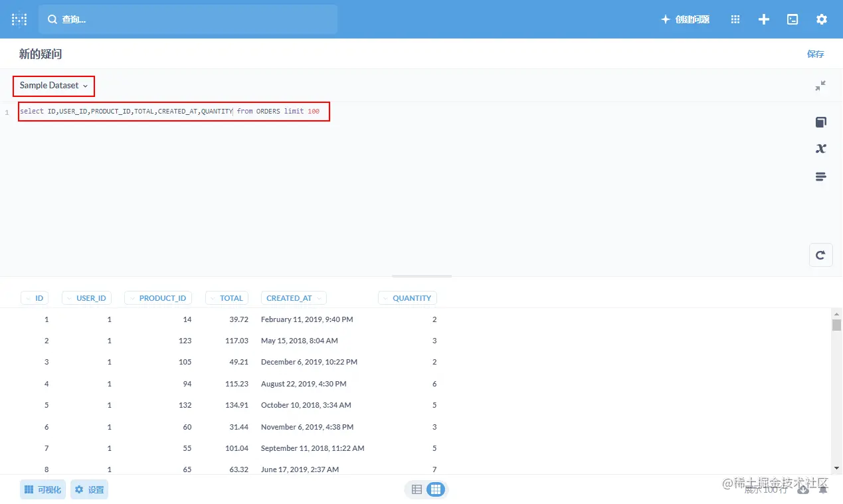
Task: Save the question with 保存
Action: click(815, 54)
